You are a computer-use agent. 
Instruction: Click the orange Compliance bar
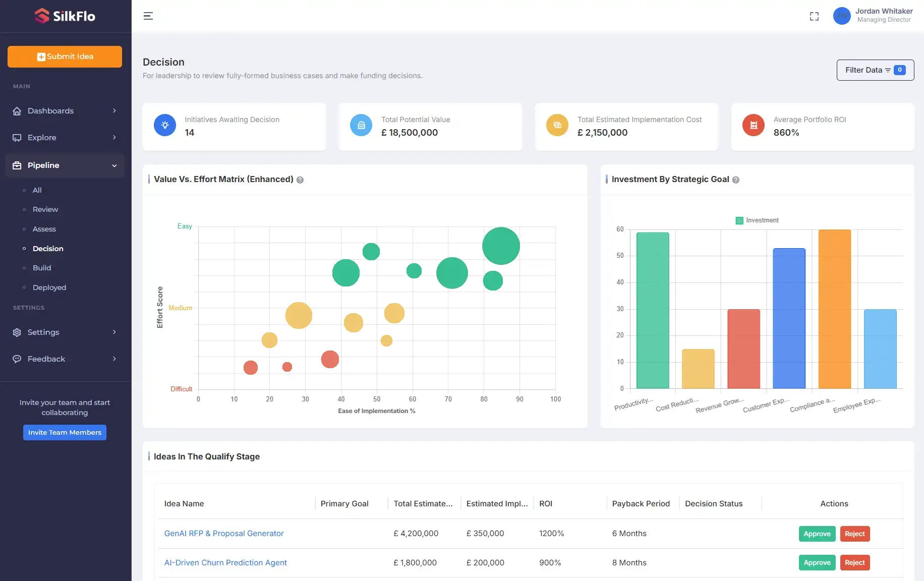coord(835,309)
